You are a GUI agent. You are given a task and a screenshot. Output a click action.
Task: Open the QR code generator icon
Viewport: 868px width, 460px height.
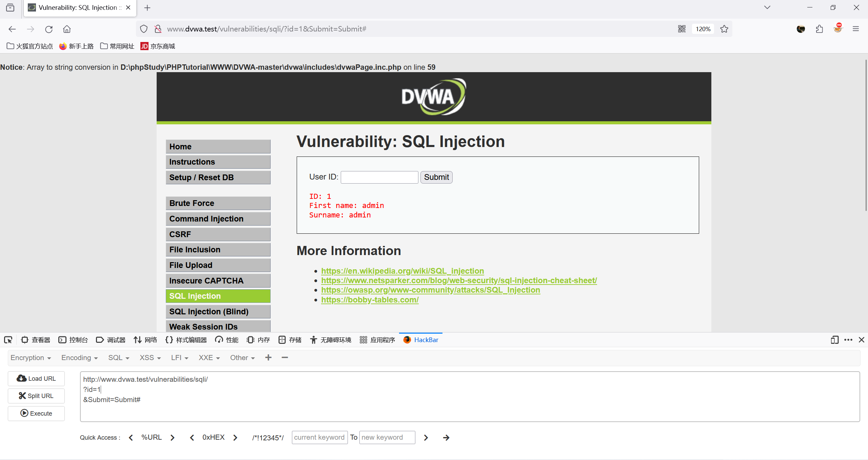(x=682, y=29)
